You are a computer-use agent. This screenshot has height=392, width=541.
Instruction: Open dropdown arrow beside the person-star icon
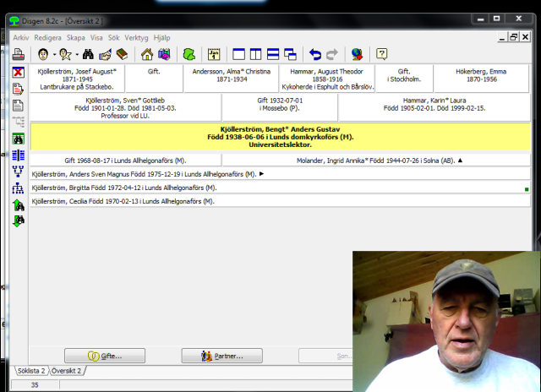pyautogui.click(x=74, y=55)
